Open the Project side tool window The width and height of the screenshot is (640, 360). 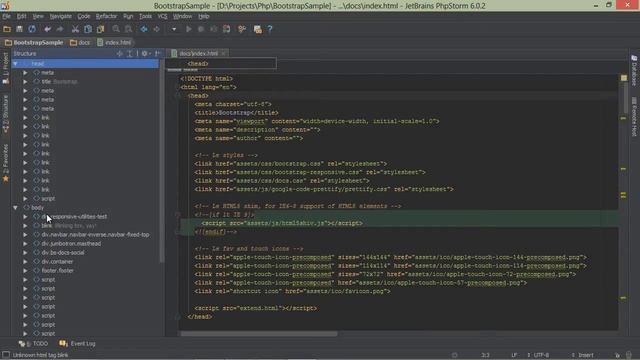click(x=5, y=68)
